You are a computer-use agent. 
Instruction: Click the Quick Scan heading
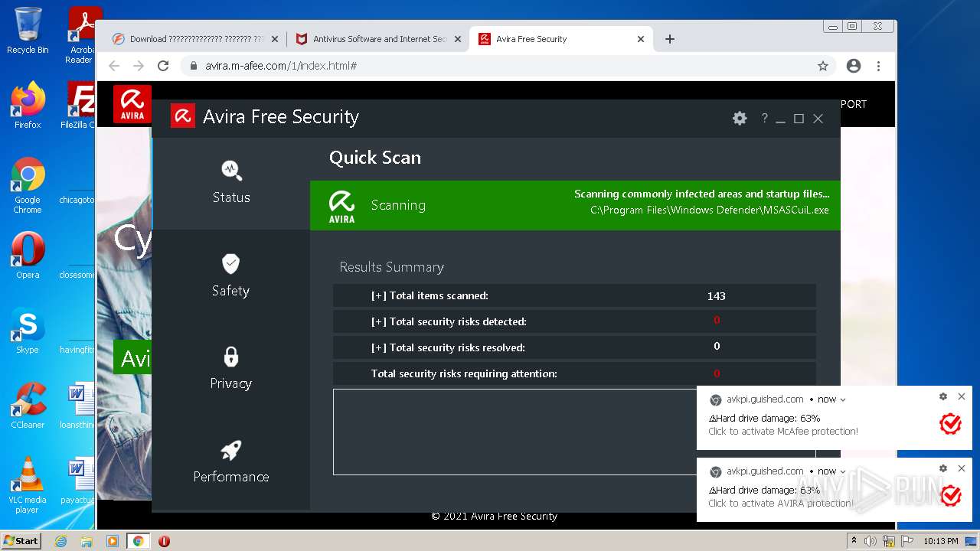pyautogui.click(x=375, y=158)
